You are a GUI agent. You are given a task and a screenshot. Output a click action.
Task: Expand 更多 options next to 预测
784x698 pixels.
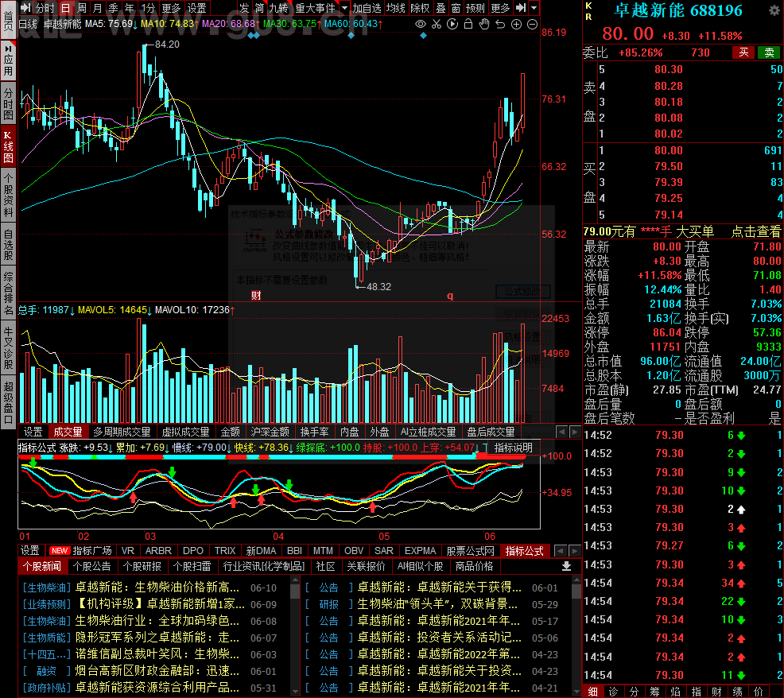(x=500, y=8)
